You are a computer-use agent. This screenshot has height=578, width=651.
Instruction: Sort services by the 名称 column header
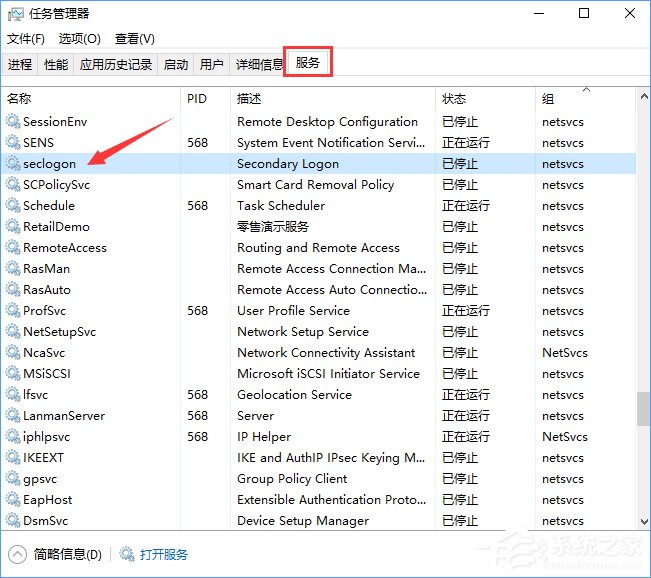(x=91, y=99)
